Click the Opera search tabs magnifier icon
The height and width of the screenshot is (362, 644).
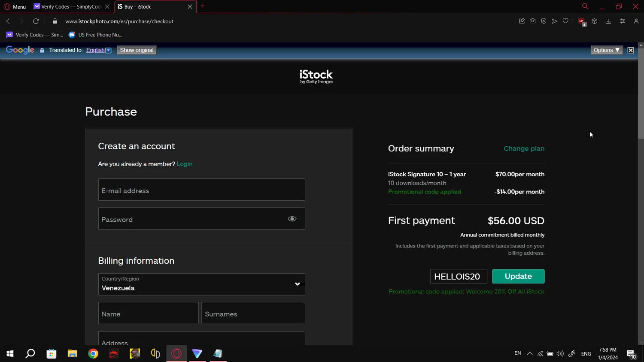pyautogui.click(x=585, y=6)
